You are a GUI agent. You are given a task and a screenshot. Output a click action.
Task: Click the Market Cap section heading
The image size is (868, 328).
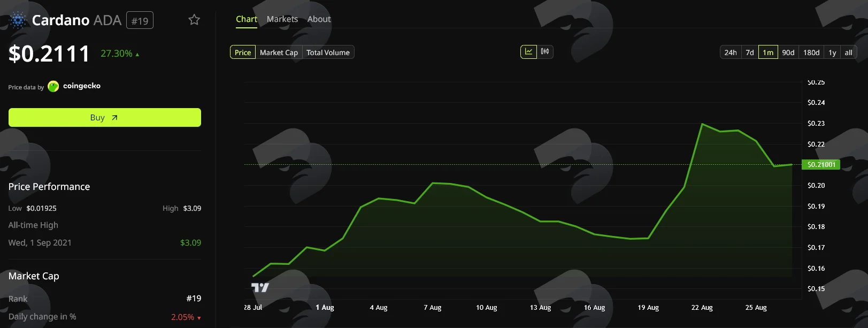(x=34, y=276)
